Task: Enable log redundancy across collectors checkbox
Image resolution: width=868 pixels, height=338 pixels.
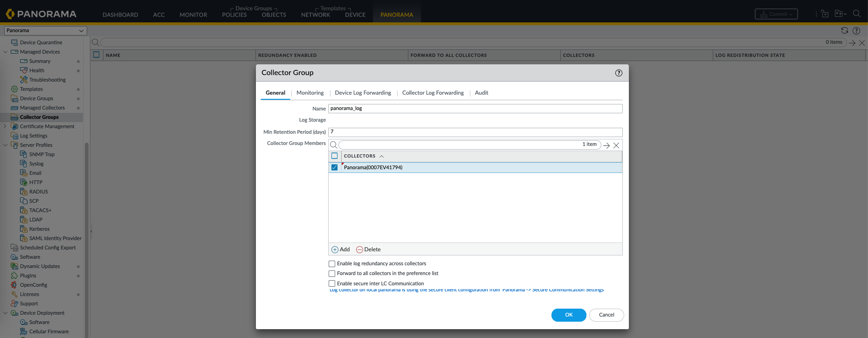Action: [332, 264]
